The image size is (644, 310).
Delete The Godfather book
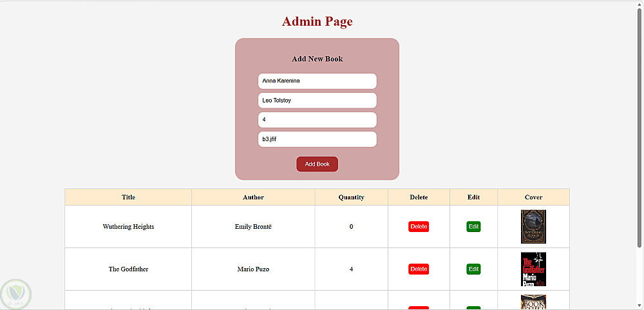pyautogui.click(x=419, y=269)
